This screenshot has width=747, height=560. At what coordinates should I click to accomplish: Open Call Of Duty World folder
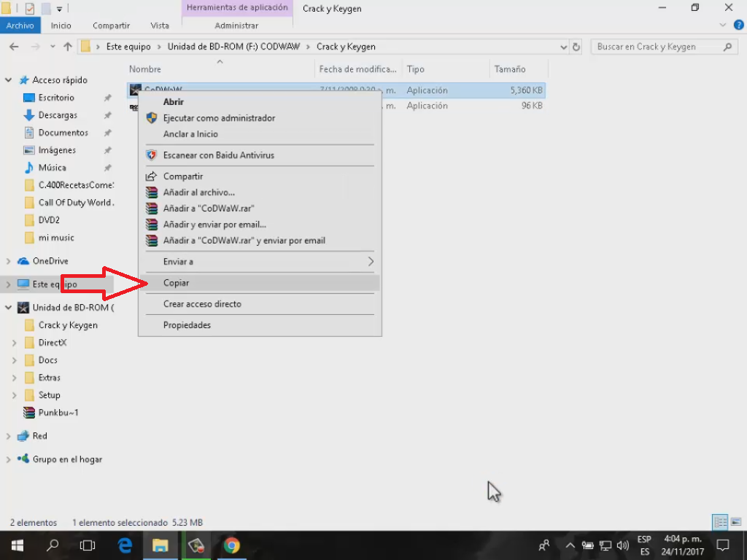point(76,203)
